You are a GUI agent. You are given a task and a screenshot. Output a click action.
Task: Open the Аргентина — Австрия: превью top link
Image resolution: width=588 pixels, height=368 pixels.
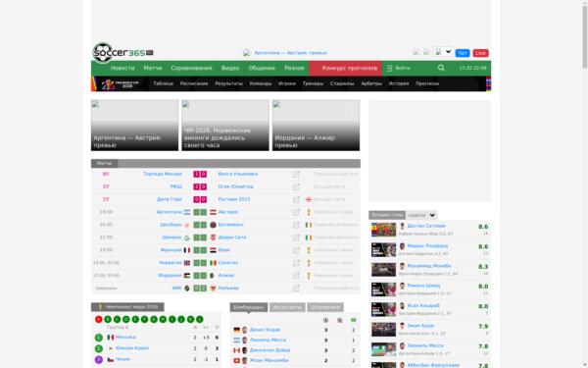tap(291, 53)
